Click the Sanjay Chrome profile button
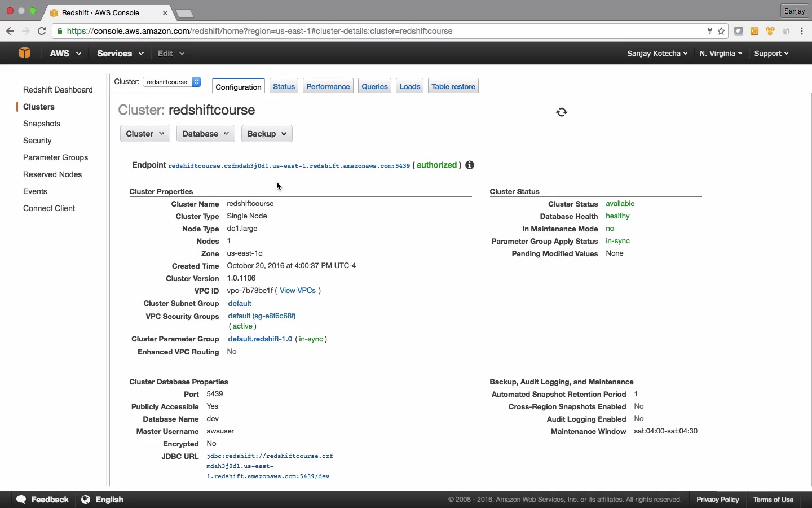Image resolution: width=812 pixels, height=508 pixels. 795,11
